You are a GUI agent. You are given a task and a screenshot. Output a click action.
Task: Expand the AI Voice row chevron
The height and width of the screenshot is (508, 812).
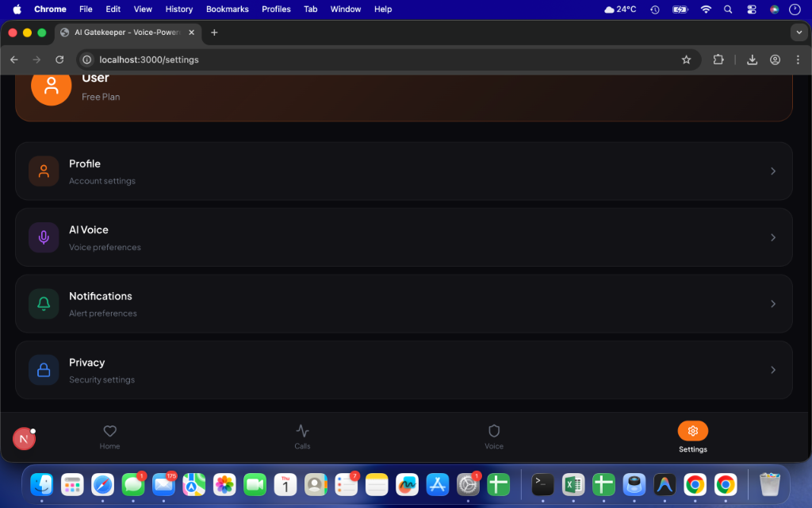tap(773, 237)
